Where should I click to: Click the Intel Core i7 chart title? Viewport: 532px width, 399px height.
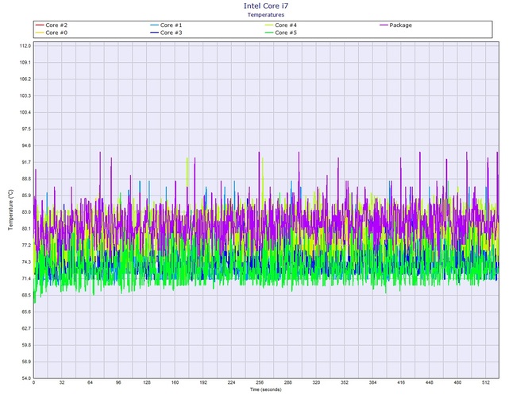click(x=266, y=6)
